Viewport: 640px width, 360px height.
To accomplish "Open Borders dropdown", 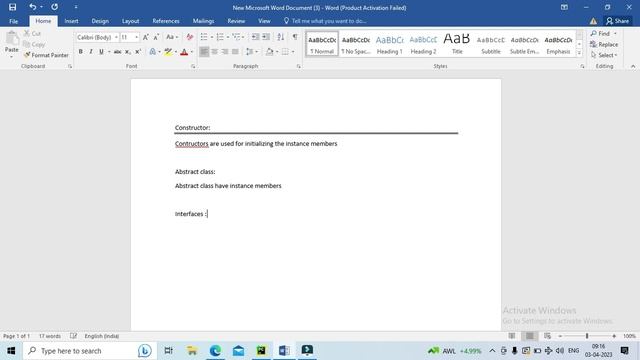I will click(x=293, y=52).
